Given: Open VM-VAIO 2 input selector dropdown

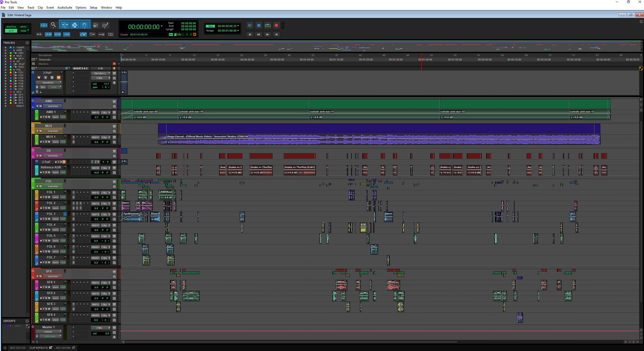Looking at the screenshot, I should [101, 73].
